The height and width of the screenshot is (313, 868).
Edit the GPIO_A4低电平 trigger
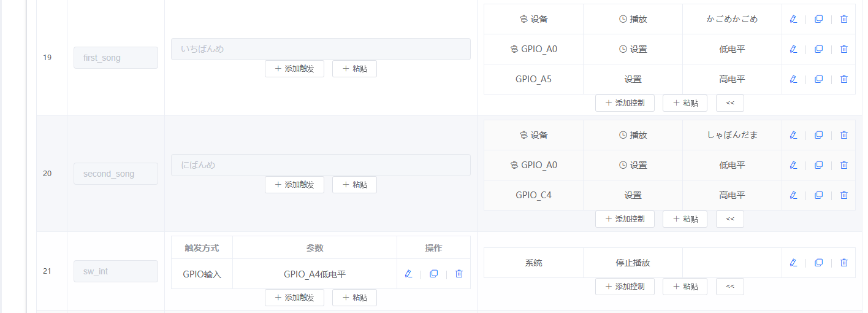tap(408, 274)
